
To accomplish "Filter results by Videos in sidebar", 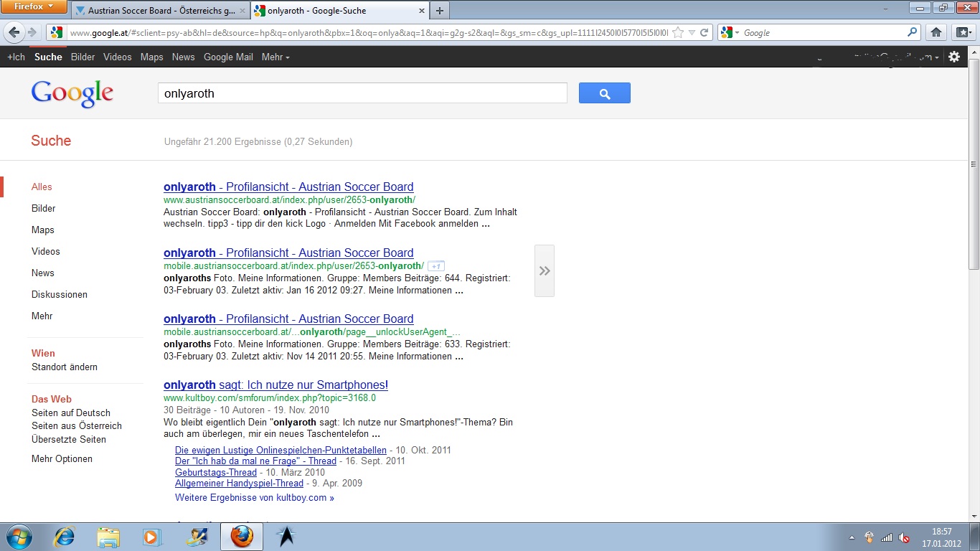I will (x=46, y=251).
